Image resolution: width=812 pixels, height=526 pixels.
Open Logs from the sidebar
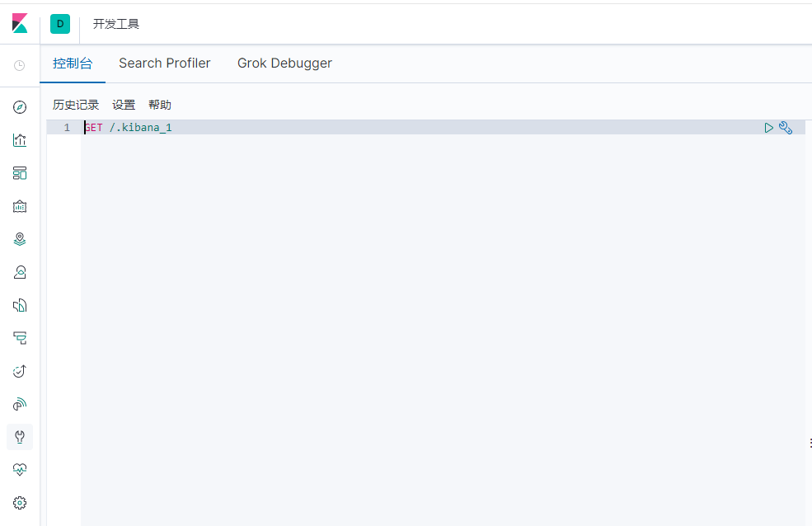pos(20,339)
